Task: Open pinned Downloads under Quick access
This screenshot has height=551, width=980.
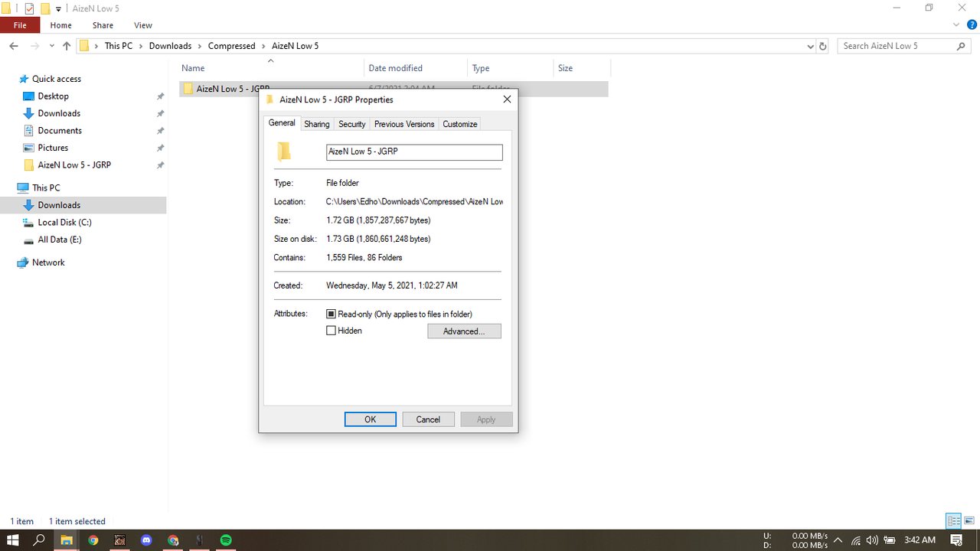Action: pos(59,113)
